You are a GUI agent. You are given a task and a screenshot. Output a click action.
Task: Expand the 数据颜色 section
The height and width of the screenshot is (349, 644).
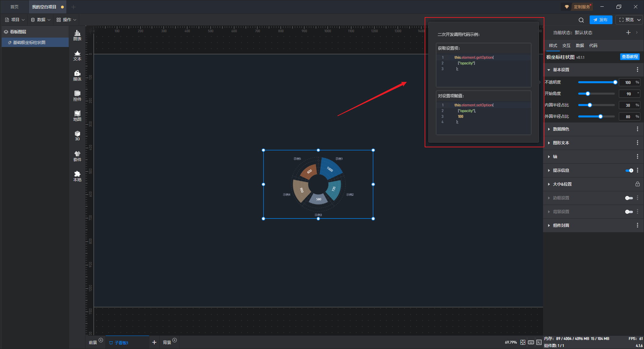[x=549, y=129]
